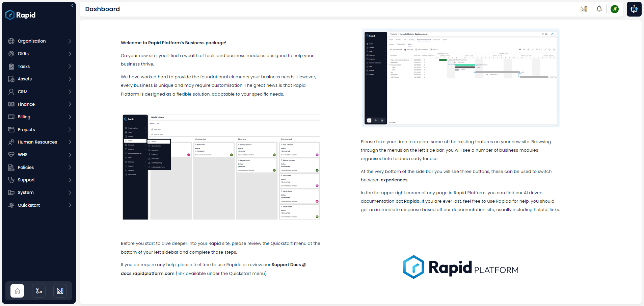Screen dimensions: 644x306
Task: Click the OKRs target icon
Action: pos(11,54)
